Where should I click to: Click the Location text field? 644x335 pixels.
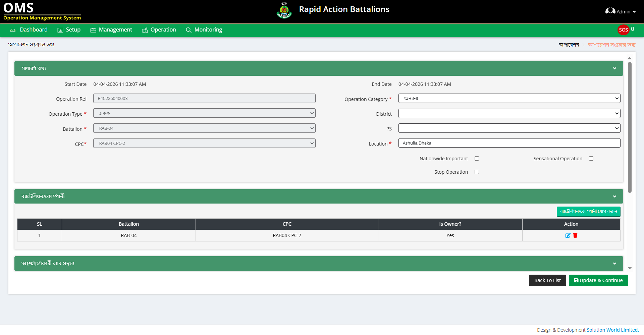click(x=509, y=143)
